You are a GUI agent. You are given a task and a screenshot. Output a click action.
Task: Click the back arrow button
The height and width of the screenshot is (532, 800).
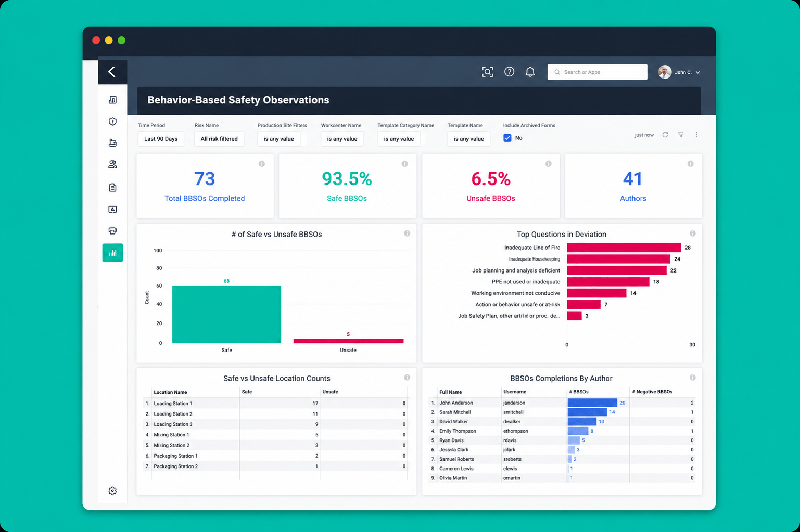112,72
